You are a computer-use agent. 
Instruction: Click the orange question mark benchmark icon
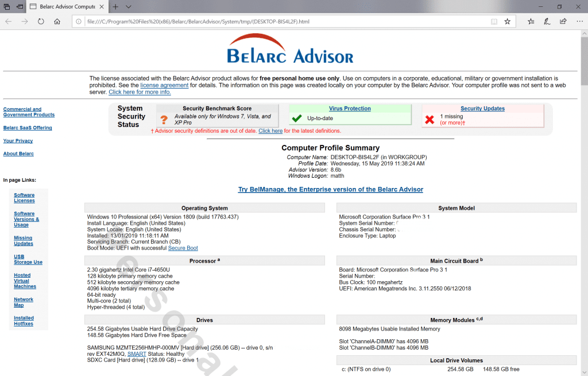click(164, 120)
